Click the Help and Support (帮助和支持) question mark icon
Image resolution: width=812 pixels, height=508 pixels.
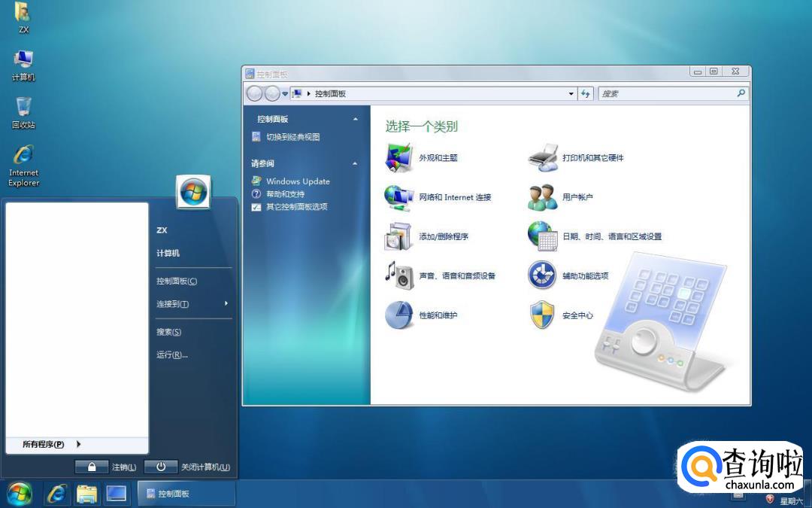click(x=256, y=194)
